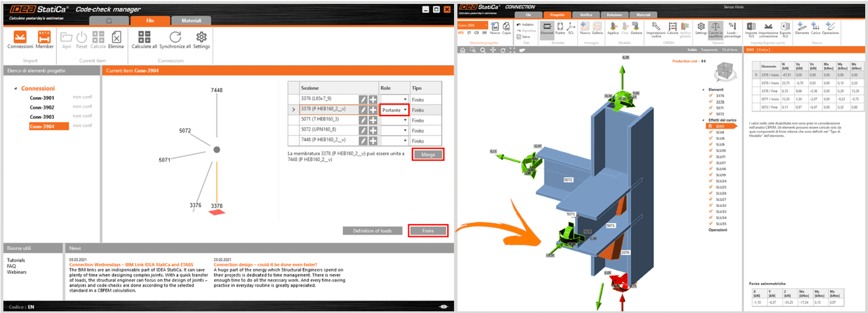Click the Calcola current item icon
Viewport: 868px width, 313px height.
pos(98,37)
